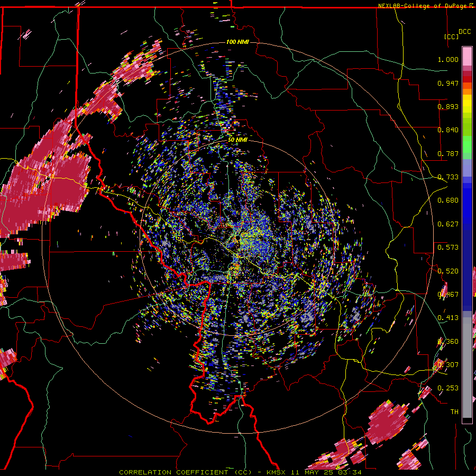
Task: Click the 0.947 value on the color scale
Action: (x=448, y=83)
